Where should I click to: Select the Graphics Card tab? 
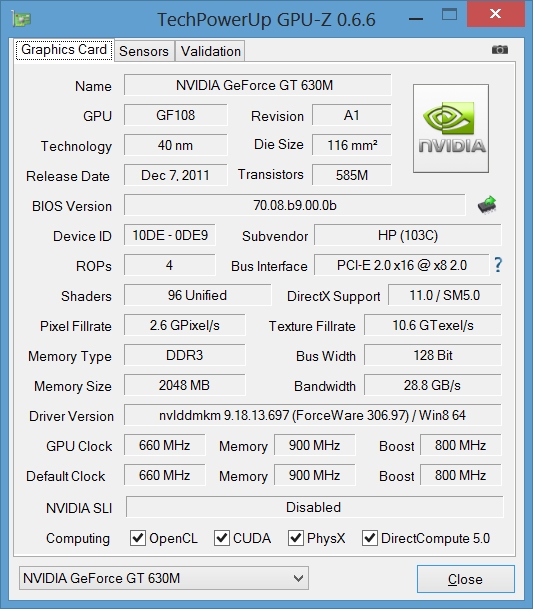64,50
